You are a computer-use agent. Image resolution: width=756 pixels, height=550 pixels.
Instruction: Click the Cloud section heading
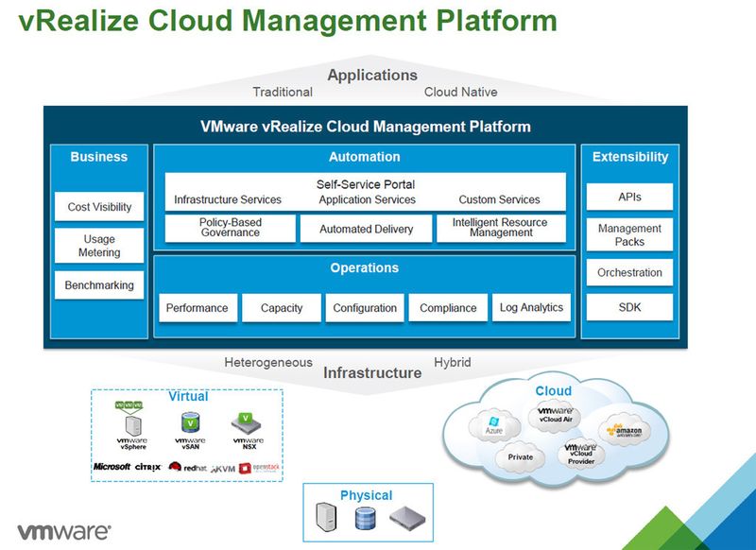554,391
